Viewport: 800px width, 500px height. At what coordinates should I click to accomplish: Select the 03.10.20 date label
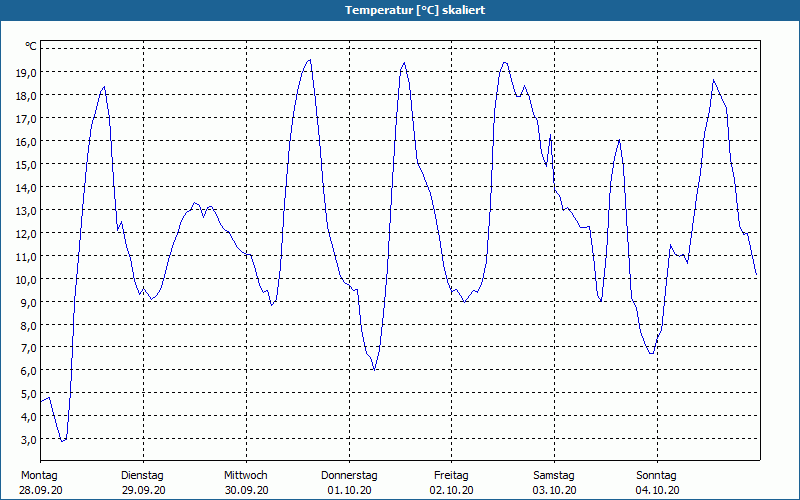tap(555, 491)
